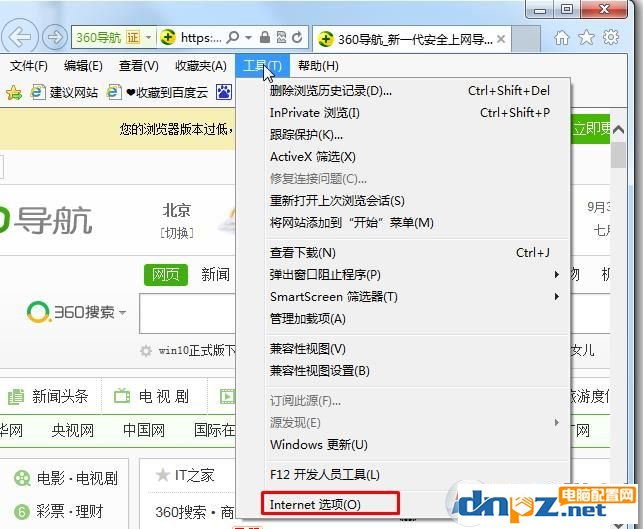
Task: Open the 中国网 link
Action: point(144,430)
